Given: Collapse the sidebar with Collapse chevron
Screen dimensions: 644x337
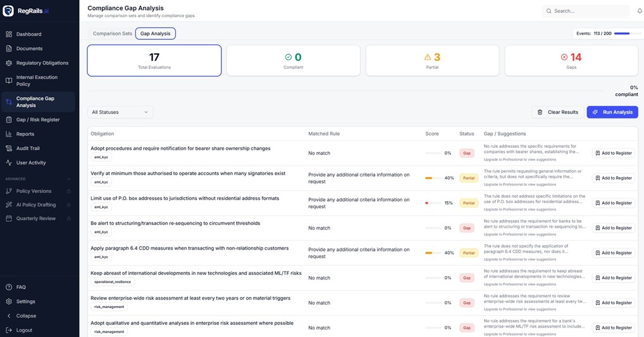Looking at the screenshot, I should (9, 316).
